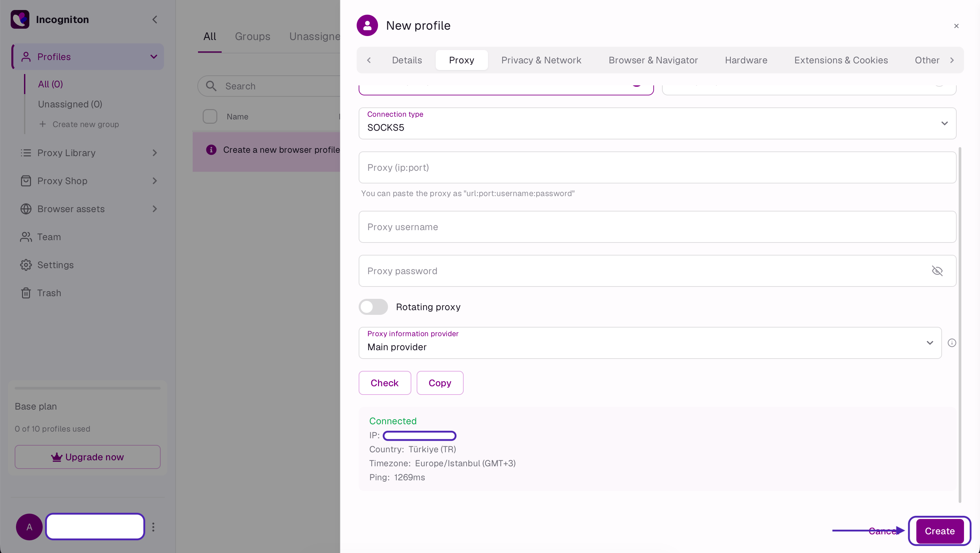Screen dimensions: 980x553
Task: Click the Proxy Library list icon
Action: [26, 153]
